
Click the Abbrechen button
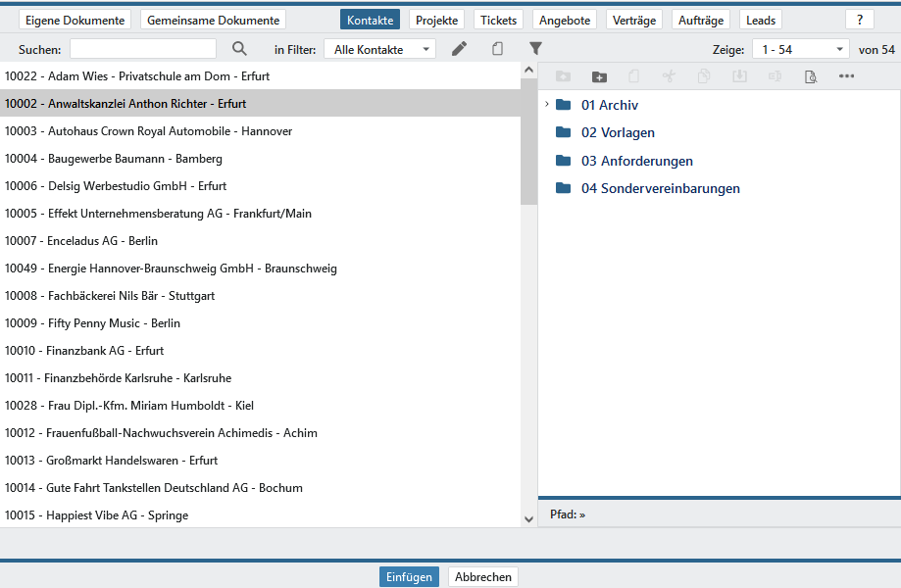(482, 577)
